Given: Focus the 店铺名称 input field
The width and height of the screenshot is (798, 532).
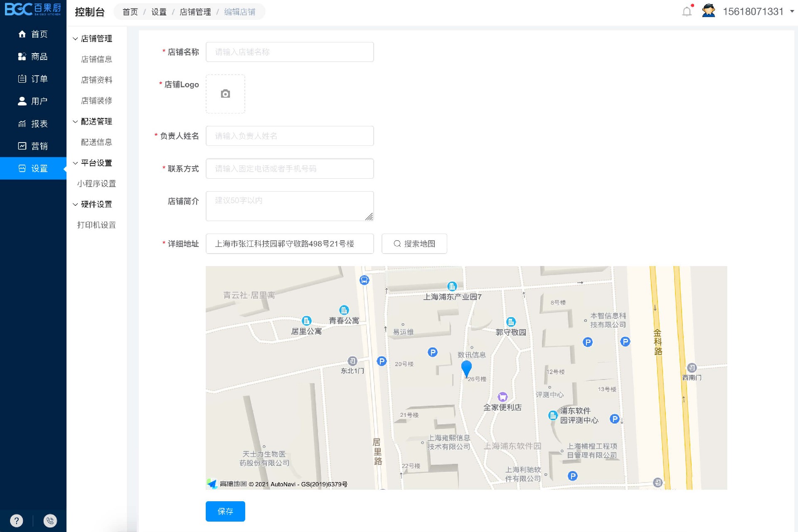Looking at the screenshot, I should point(290,52).
